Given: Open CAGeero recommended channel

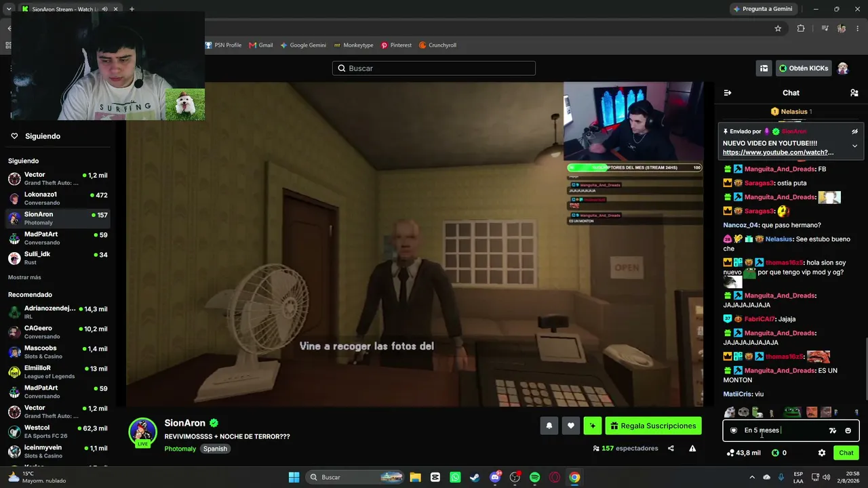Looking at the screenshot, I should 58,332.
